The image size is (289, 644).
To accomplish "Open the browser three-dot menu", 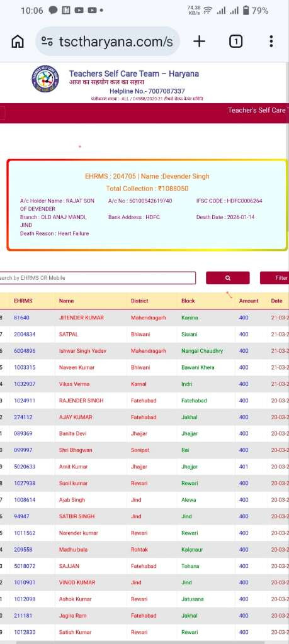I will [271, 41].
